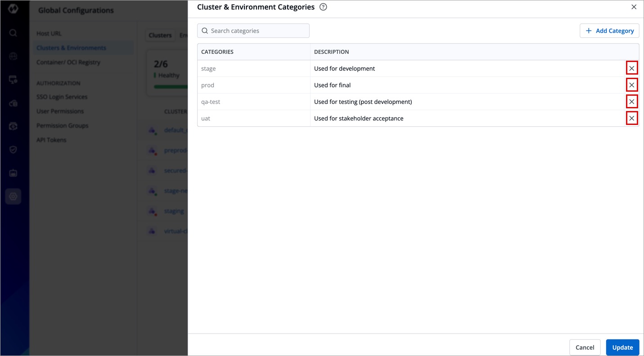Image resolution: width=644 pixels, height=356 pixels.
Task: Focus the Search categories field
Action: (257, 31)
